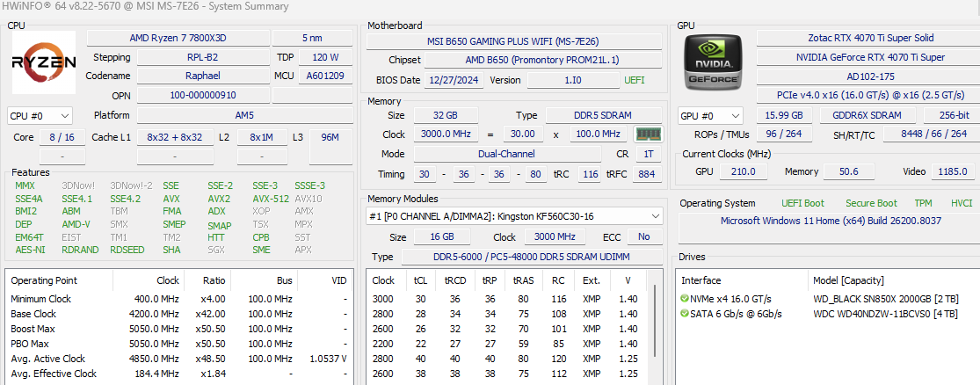Click the ECC No value field

tap(643, 236)
